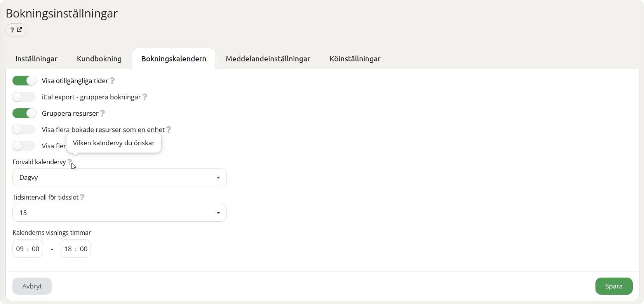This screenshot has width=644, height=304.
Task: Click the green Spara button
Action: [x=614, y=286]
